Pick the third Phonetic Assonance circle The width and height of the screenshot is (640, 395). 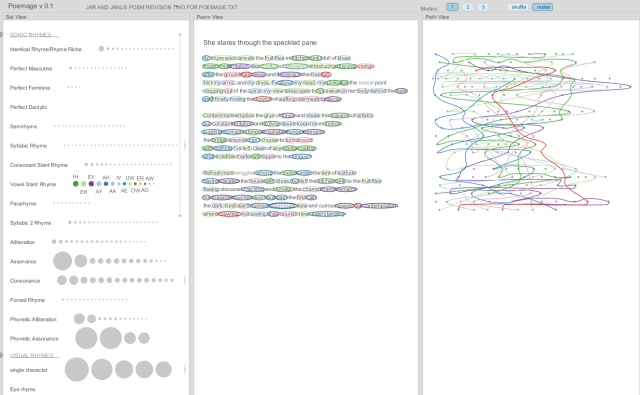pyautogui.click(x=130, y=338)
